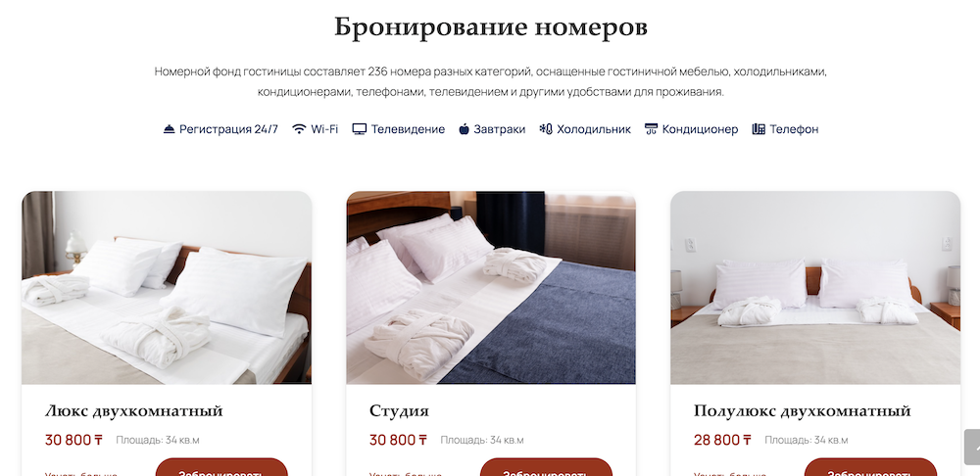
Task: Click the Кондиционер air conditioner icon
Action: coord(651,129)
